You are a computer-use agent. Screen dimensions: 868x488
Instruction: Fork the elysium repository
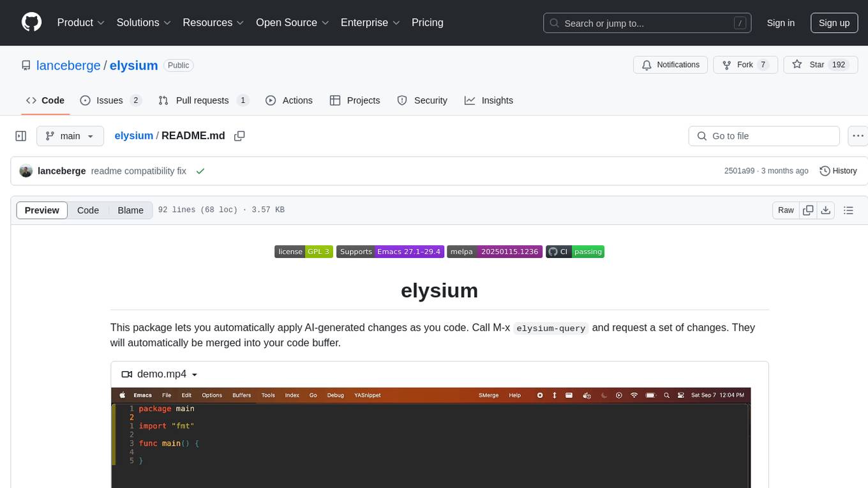click(x=745, y=65)
